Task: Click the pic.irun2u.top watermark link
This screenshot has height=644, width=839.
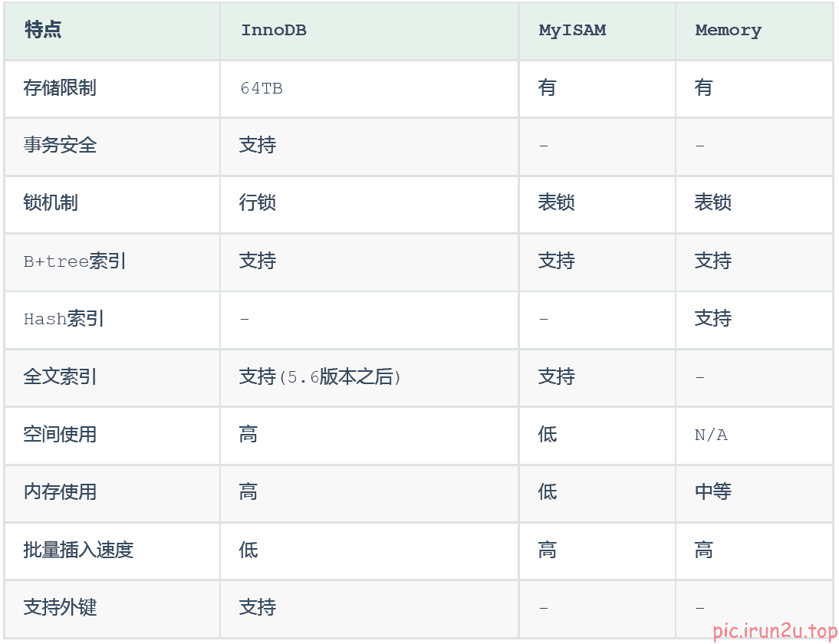Action: [x=775, y=631]
